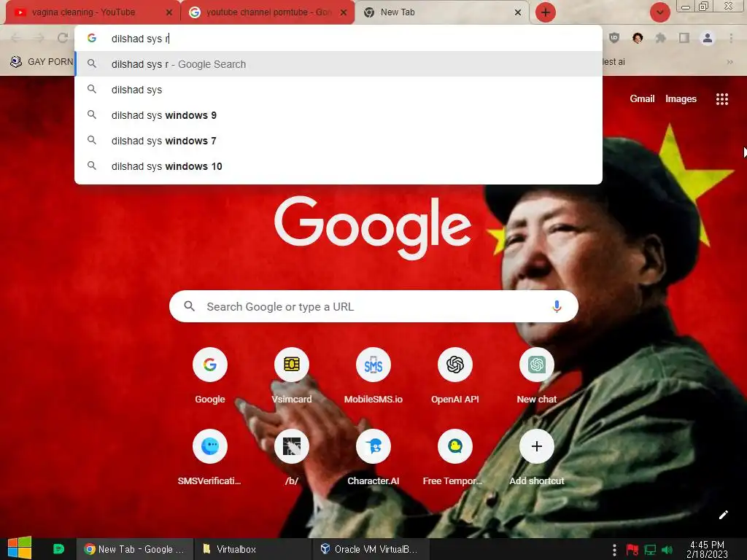Screen dimensions: 747x560
Task: Select 'dilshad sys r - Google Search' suggestion
Action: (338, 64)
